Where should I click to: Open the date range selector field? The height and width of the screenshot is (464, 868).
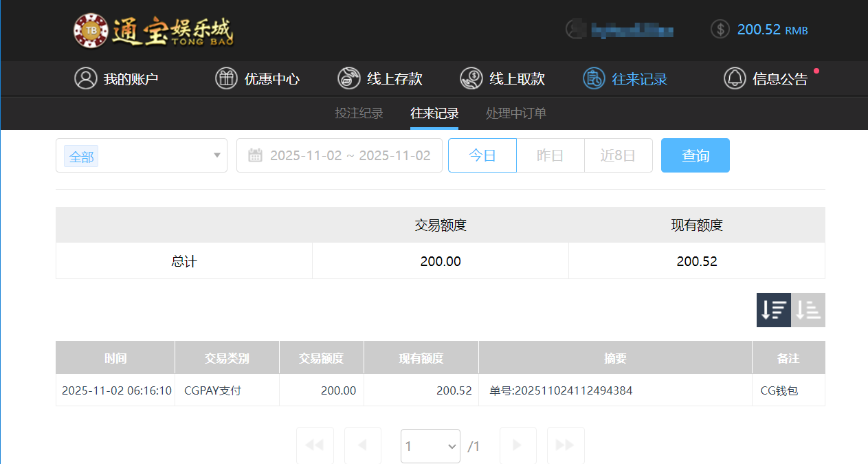pyautogui.click(x=340, y=155)
